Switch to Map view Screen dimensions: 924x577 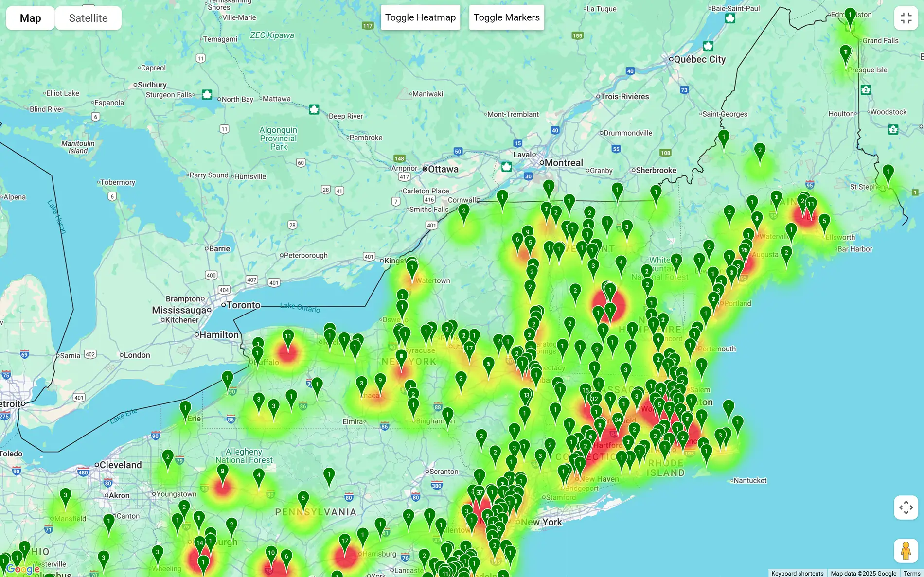[x=30, y=18]
